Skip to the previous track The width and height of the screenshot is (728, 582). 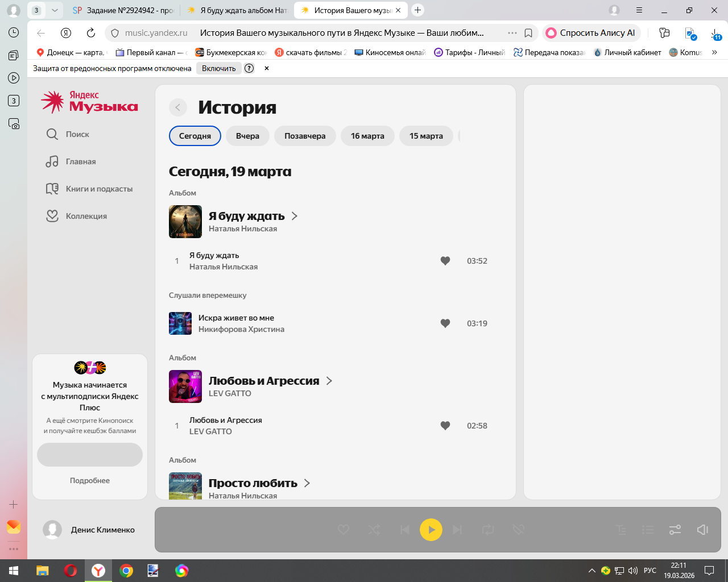pos(404,530)
